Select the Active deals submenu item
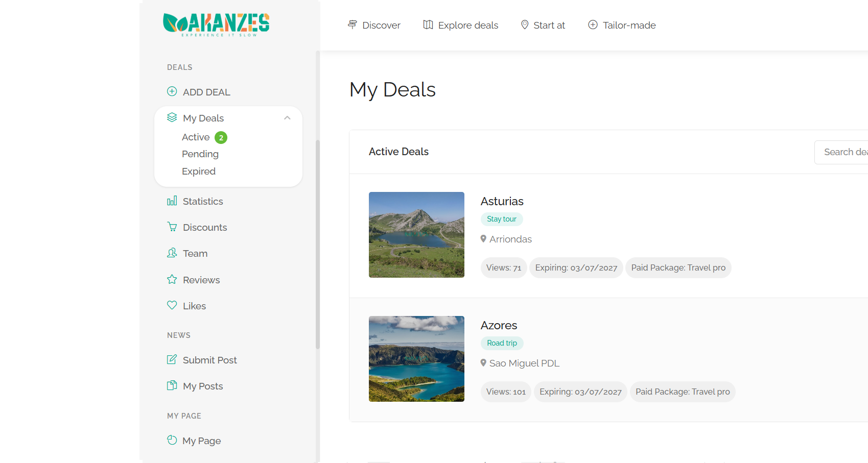 [196, 137]
